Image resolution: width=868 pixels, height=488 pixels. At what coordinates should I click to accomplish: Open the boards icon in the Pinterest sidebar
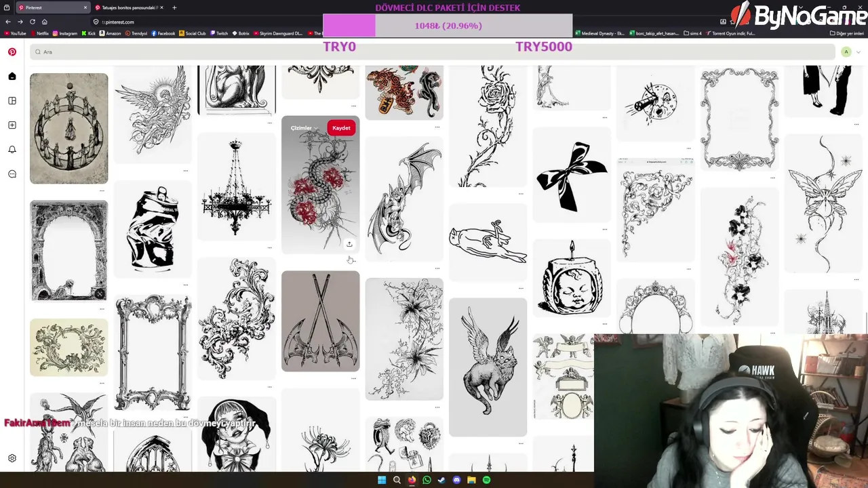coord(12,101)
